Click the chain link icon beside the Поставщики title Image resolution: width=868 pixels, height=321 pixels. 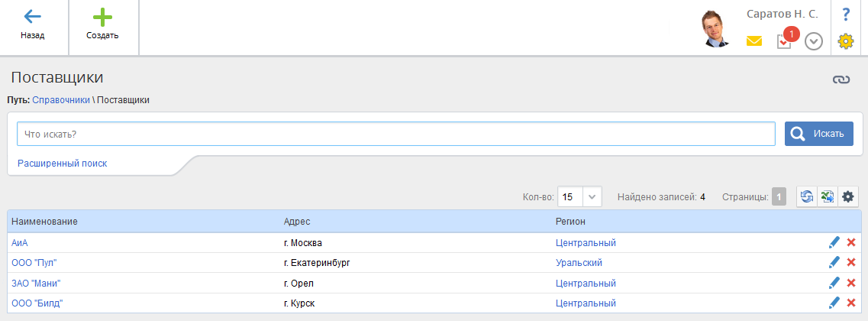841,79
